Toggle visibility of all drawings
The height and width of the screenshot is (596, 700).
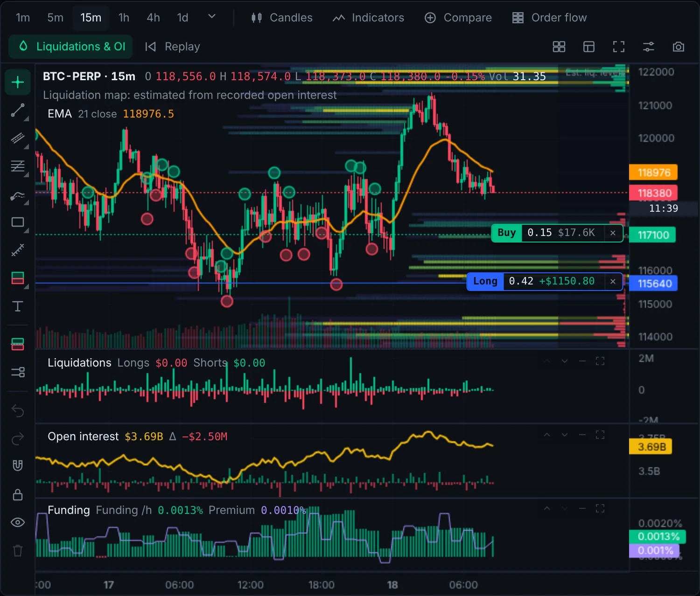18,522
